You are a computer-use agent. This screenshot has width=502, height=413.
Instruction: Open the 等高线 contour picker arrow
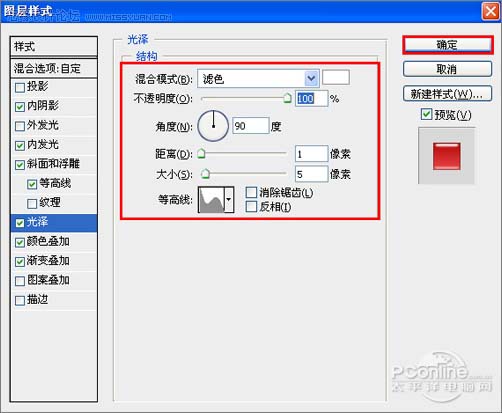[229, 200]
